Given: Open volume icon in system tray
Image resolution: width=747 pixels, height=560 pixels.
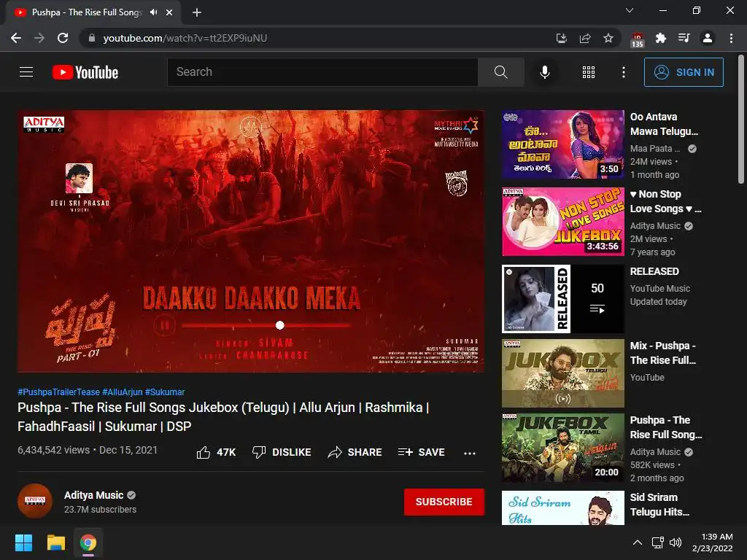Looking at the screenshot, I should (x=675, y=542).
